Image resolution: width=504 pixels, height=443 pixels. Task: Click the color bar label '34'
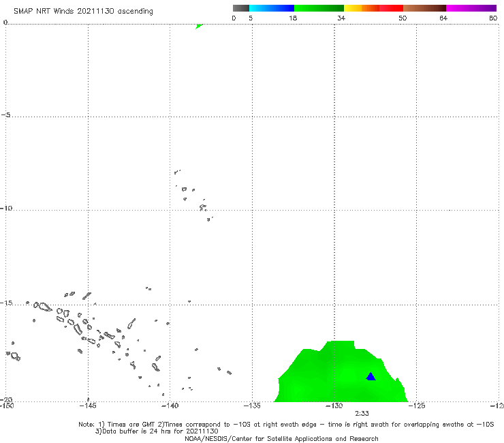click(341, 18)
